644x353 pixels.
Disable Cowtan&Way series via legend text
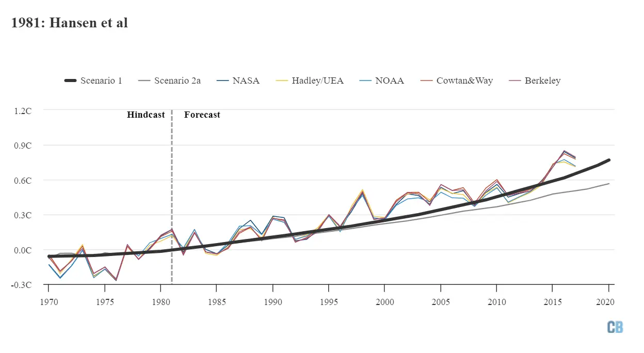click(x=464, y=81)
